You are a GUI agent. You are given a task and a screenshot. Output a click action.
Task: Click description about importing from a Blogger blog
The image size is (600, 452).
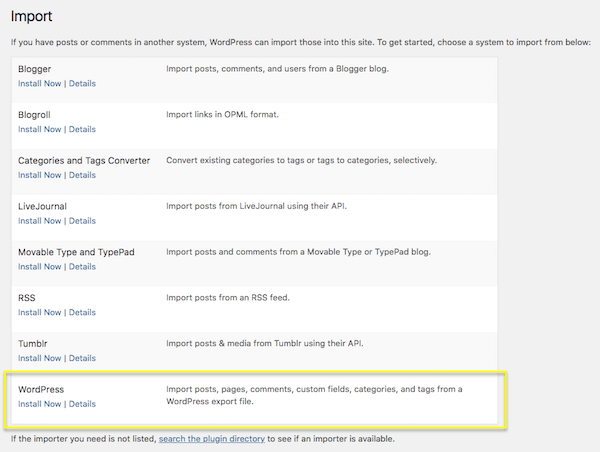[x=277, y=69]
